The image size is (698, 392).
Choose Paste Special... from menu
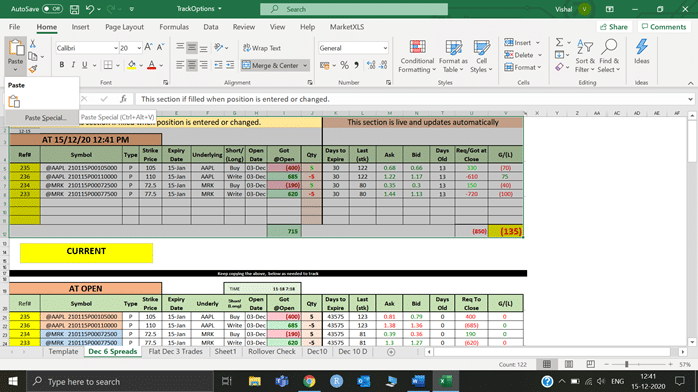(x=45, y=117)
